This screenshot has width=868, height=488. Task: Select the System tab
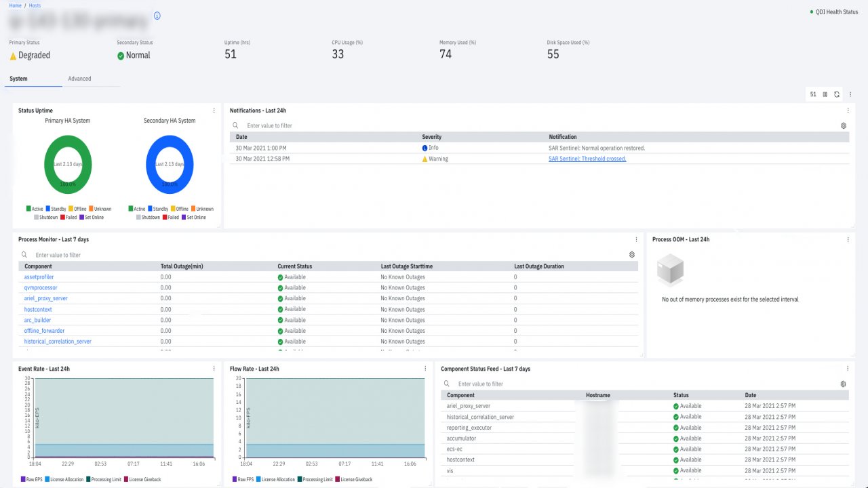[x=17, y=78]
